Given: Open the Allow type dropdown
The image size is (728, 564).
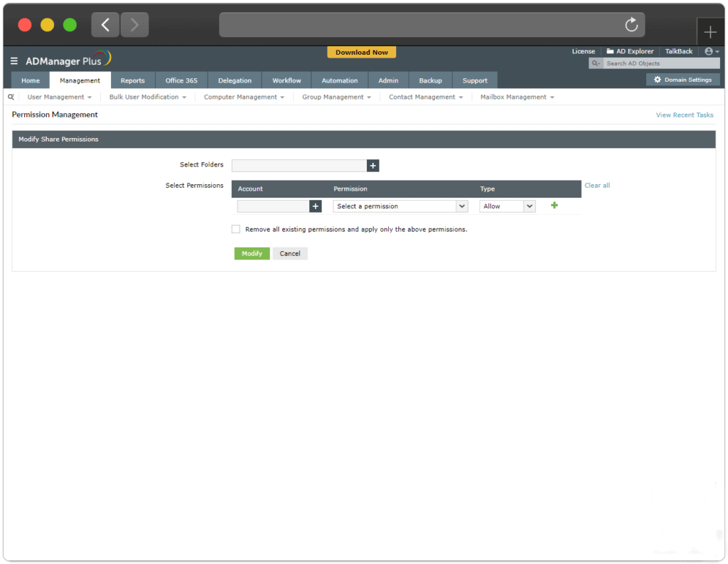Looking at the screenshot, I should 508,206.
